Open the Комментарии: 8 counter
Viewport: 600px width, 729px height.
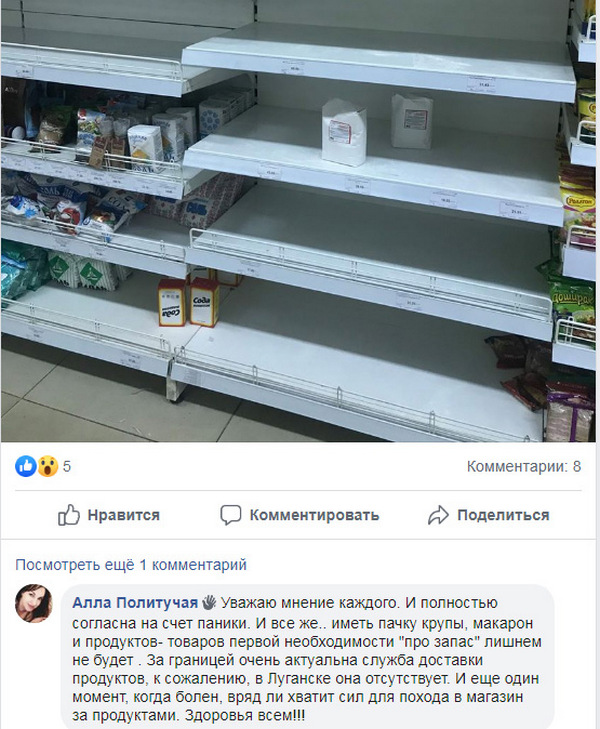point(524,466)
